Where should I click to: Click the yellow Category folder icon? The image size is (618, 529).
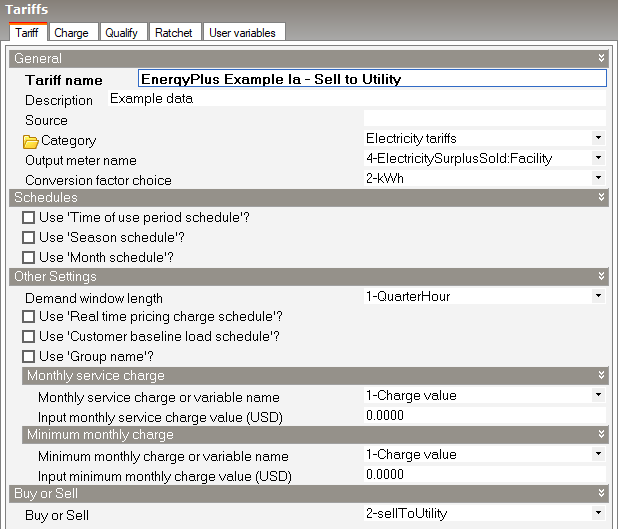[30, 141]
